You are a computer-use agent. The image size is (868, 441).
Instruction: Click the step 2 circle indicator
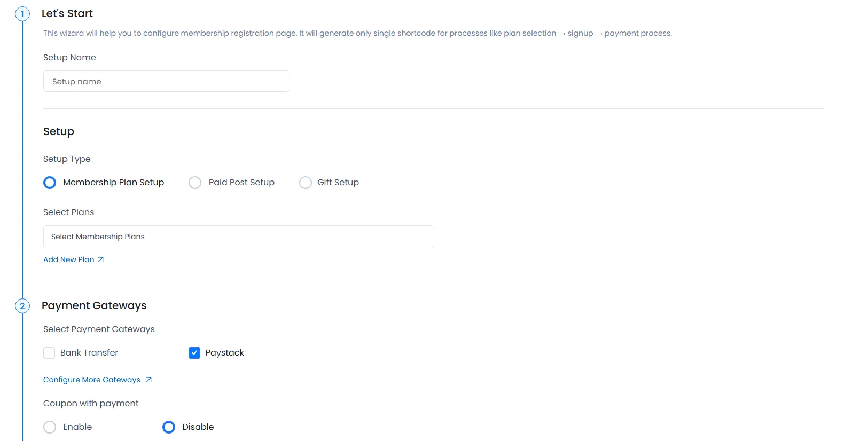tap(22, 306)
